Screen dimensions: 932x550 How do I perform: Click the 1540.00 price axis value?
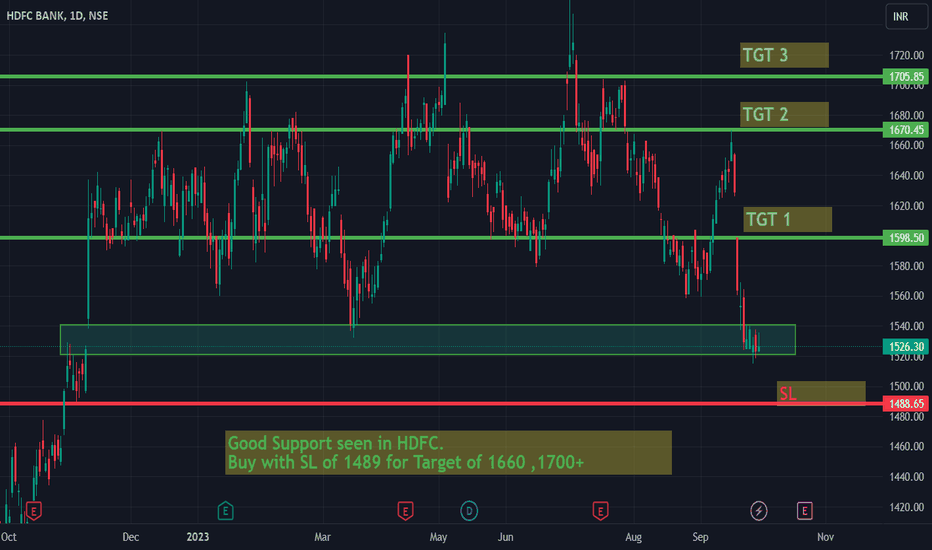(906, 326)
